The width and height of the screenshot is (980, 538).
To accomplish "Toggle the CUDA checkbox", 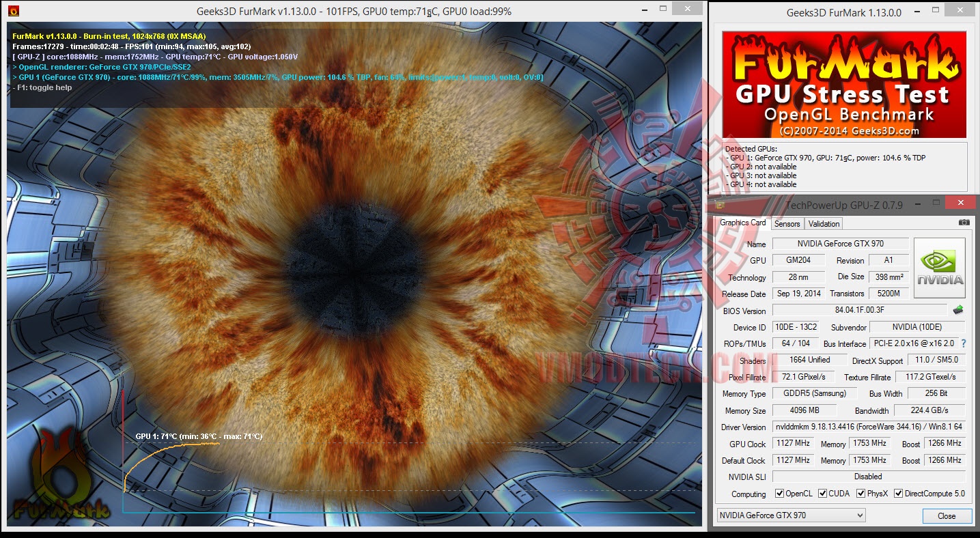I will [823, 494].
